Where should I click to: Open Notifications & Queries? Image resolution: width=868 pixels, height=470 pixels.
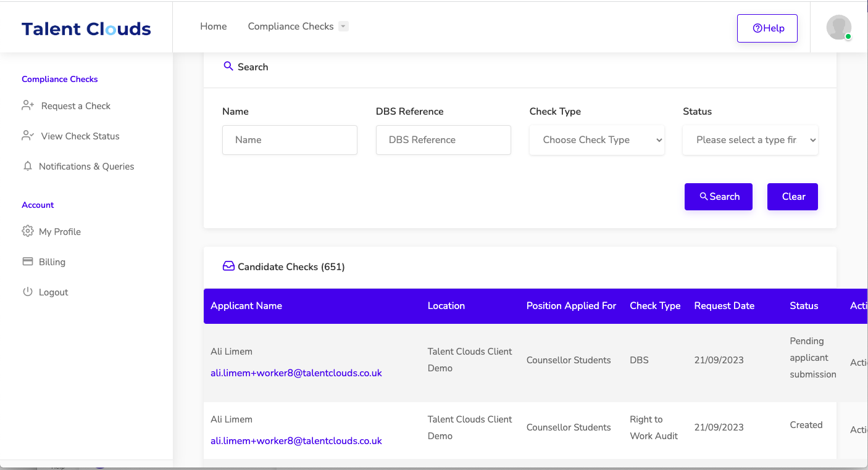86,166
